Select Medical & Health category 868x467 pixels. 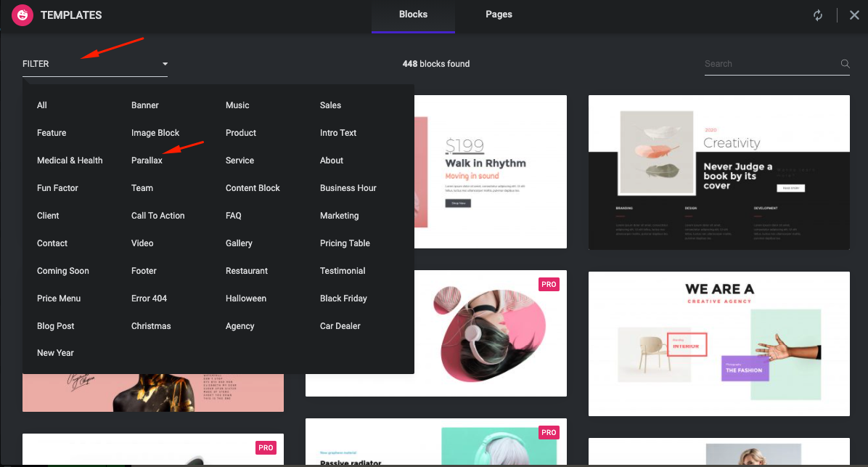pos(70,161)
